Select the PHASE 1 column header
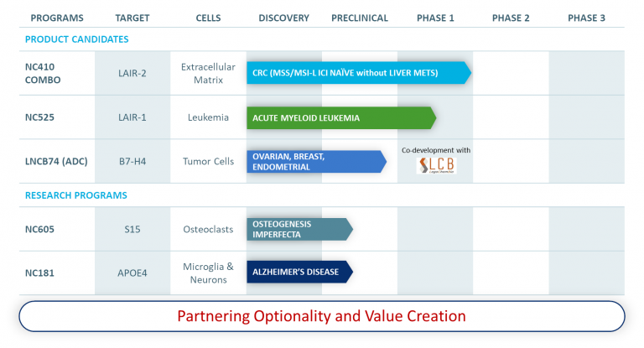Image resolution: width=644 pixels, height=348 pixels. pyautogui.click(x=435, y=18)
